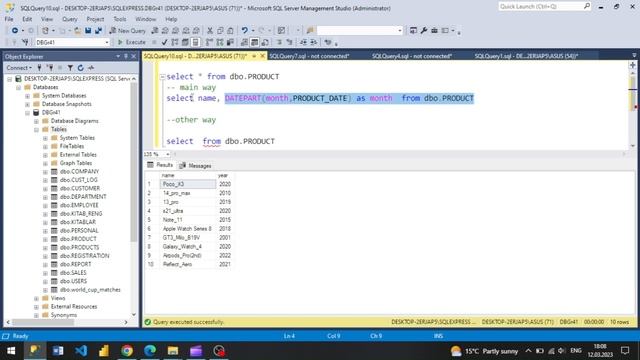Open the Edit menu
The image size is (640, 360).
pyautogui.click(x=27, y=19)
